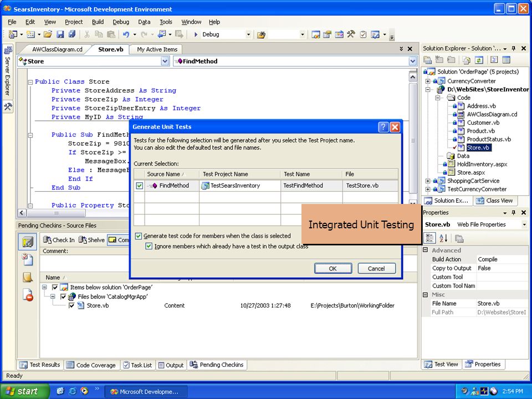Expand the TestCurrencyConverter project node

click(428, 190)
